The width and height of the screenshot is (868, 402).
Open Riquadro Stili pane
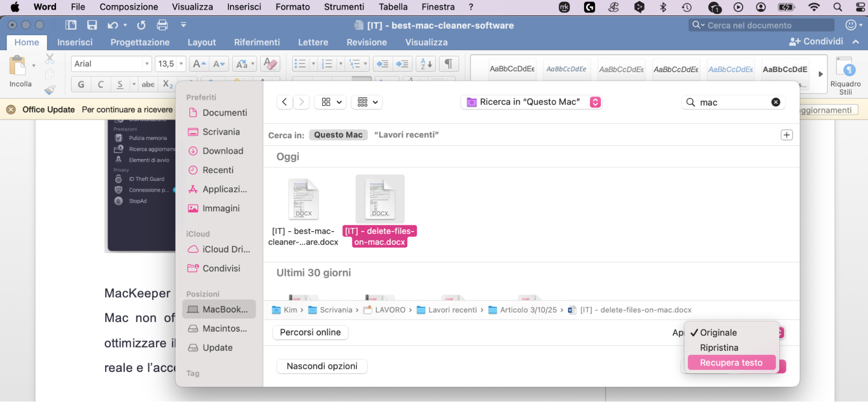[x=845, y=75]
